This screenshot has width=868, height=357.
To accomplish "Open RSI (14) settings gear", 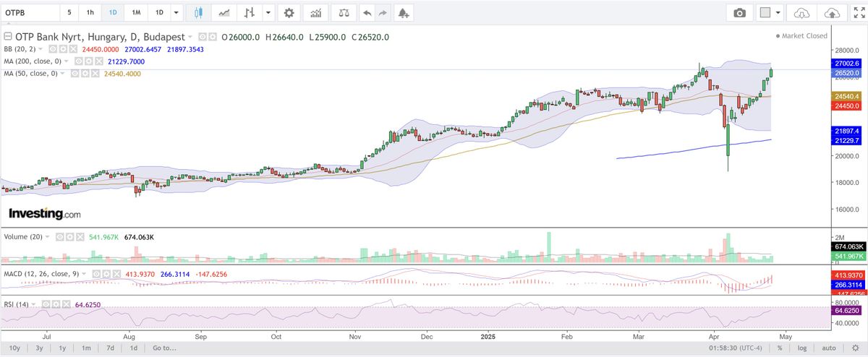I will click(x=56, y=304).
